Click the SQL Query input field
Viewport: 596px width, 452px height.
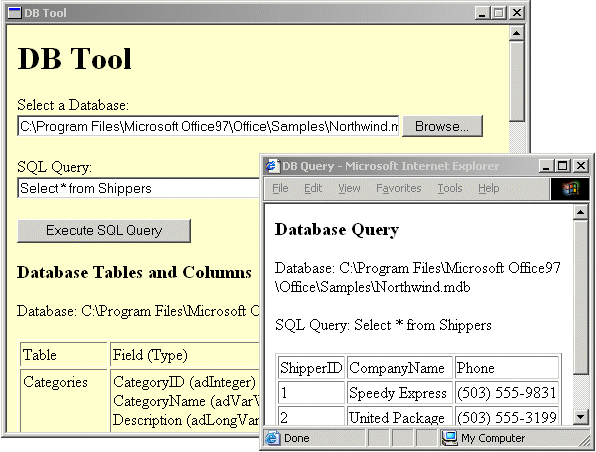click(139, 189)
